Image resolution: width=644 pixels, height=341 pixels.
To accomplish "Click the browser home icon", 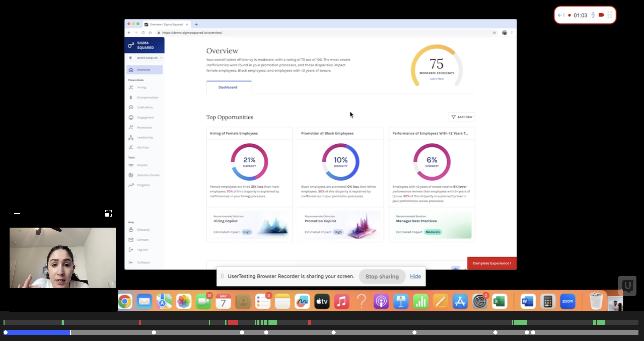I will 150,33.
